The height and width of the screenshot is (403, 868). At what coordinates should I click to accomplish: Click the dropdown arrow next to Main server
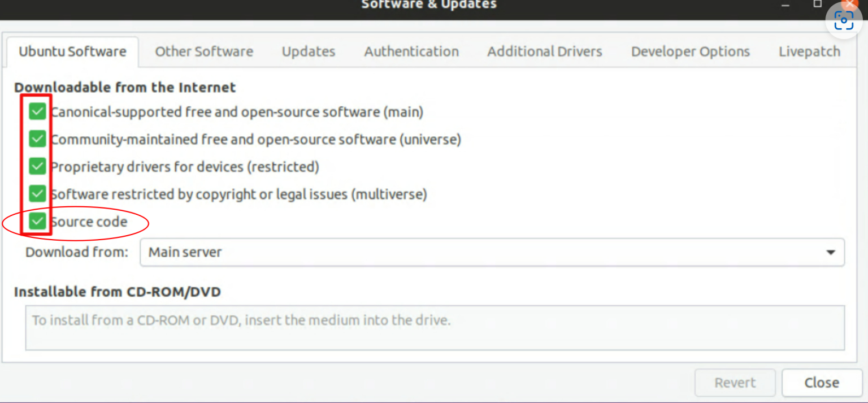[831, 252]
